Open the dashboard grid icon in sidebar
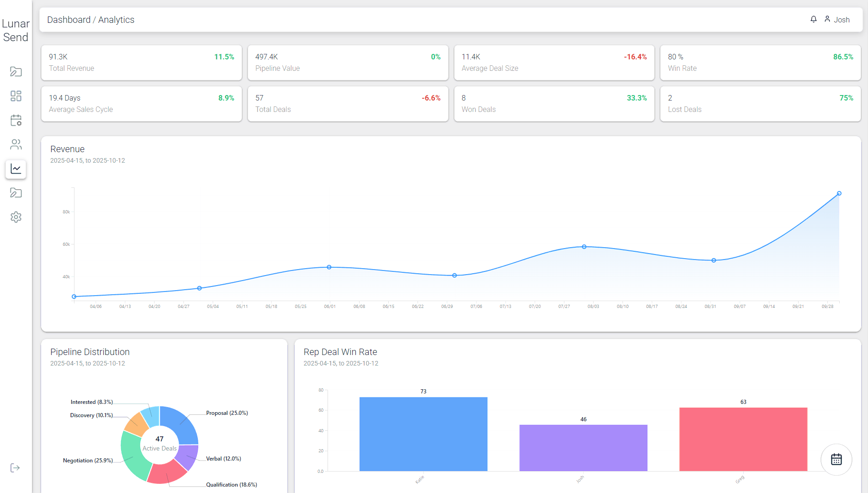Screen dimensions: 868x493 point(16,96)
